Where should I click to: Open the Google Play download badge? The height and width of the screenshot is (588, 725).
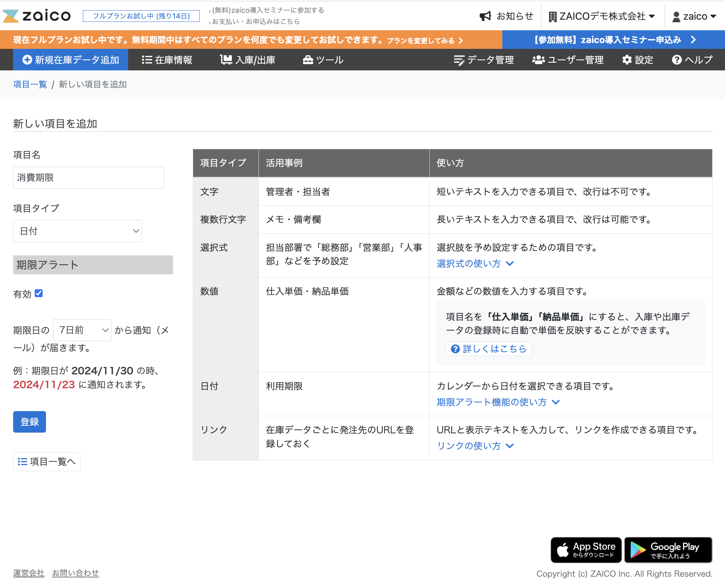pyautogui.click(x=668, y=550)
